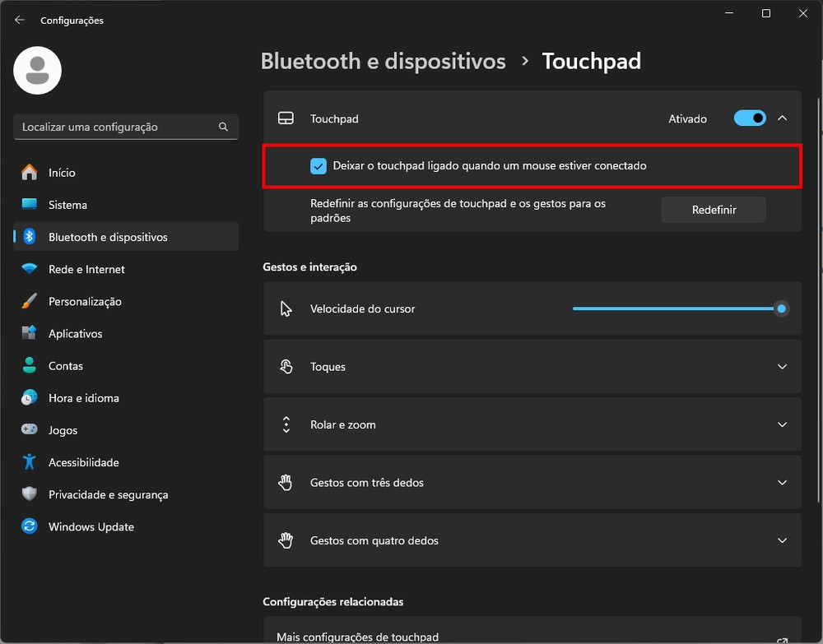Select Acessibilidade in the sidebar
Viewport: 823px width, 644px height.
coord(83,462)
